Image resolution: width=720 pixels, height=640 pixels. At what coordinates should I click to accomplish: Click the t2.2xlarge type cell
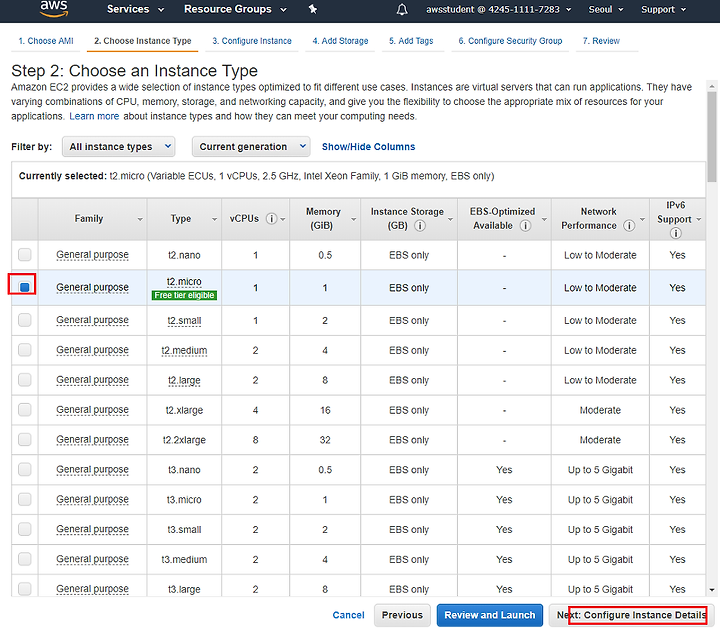pos(184,440)
